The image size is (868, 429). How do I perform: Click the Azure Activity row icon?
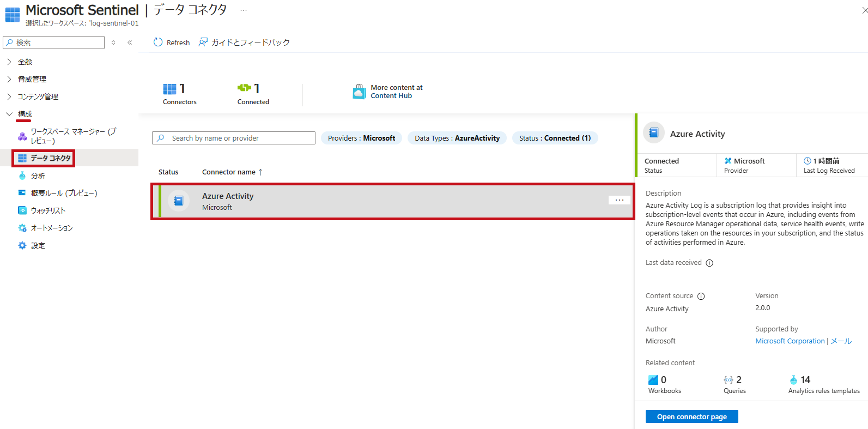tap(179, 201)
